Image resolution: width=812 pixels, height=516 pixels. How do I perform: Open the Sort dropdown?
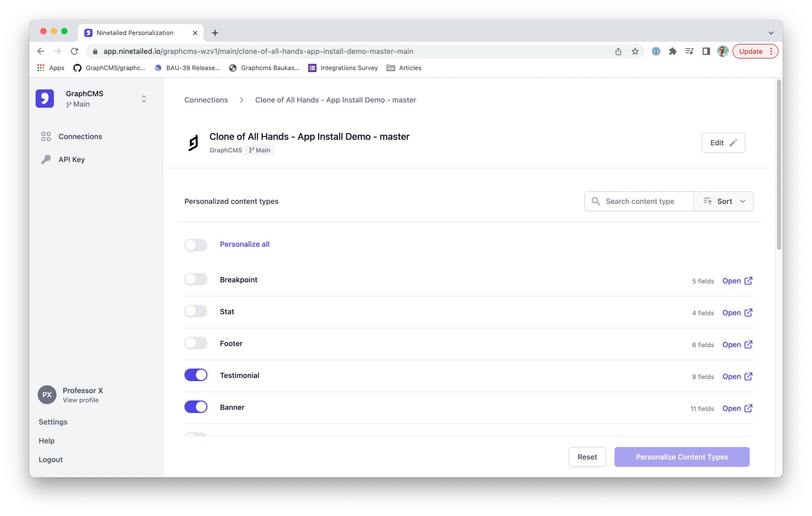click(x=724, y=201)
